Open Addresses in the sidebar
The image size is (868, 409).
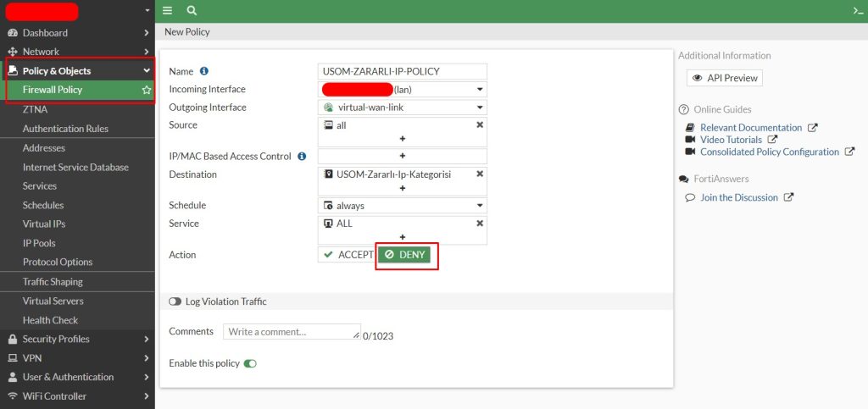point(44,148)
